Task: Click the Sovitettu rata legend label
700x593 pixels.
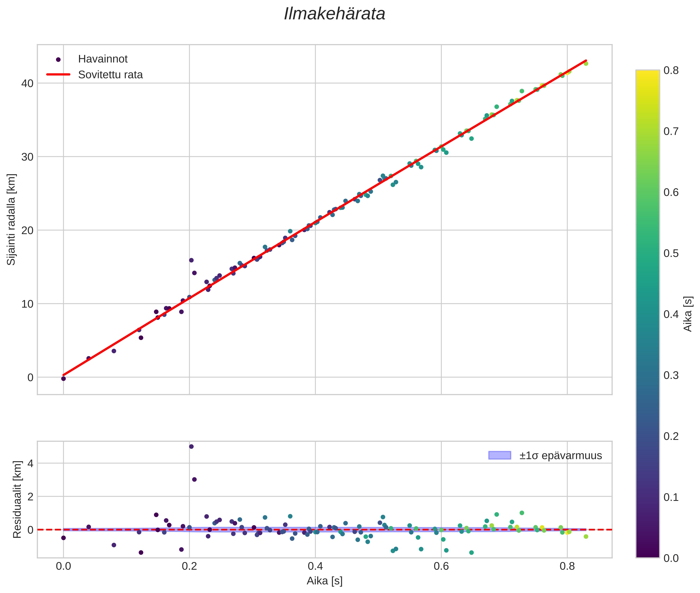Action: click(110, 75)
